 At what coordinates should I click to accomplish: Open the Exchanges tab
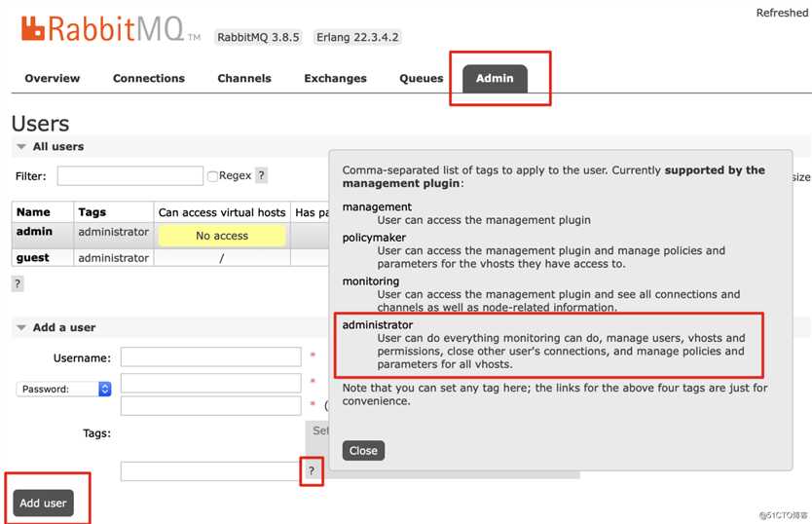[335, 78]
